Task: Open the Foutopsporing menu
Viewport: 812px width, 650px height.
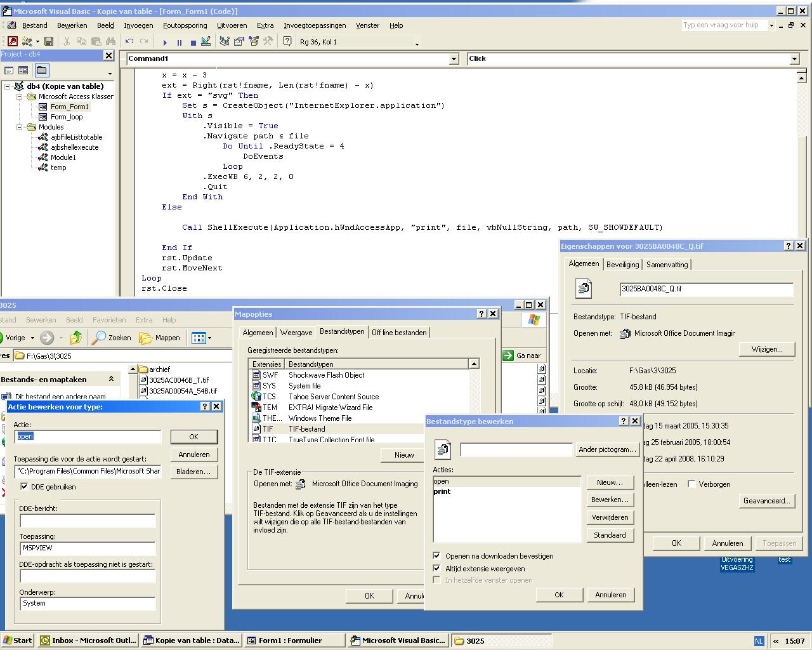Action: (185, 25)
